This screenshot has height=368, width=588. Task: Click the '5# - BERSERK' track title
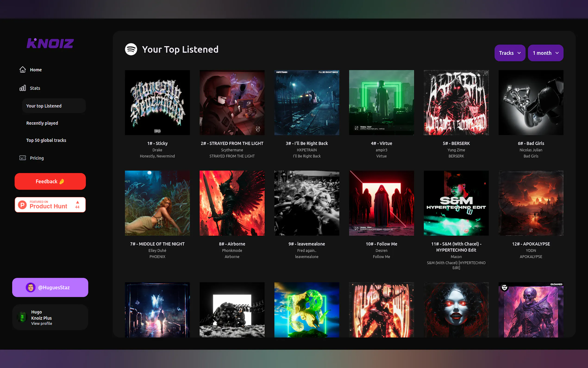tap(456, 143)
